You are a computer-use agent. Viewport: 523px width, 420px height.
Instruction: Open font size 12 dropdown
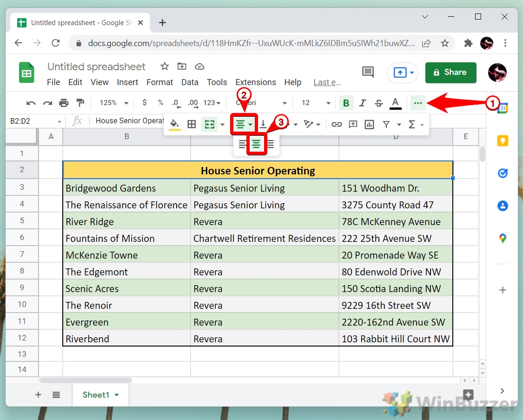click(316, 103)
